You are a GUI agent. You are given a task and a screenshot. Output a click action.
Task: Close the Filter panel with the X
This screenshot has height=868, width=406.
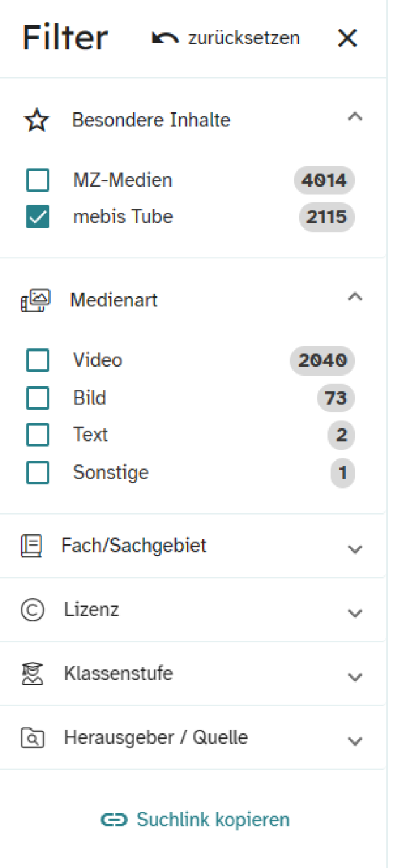(x=348, y=39)
